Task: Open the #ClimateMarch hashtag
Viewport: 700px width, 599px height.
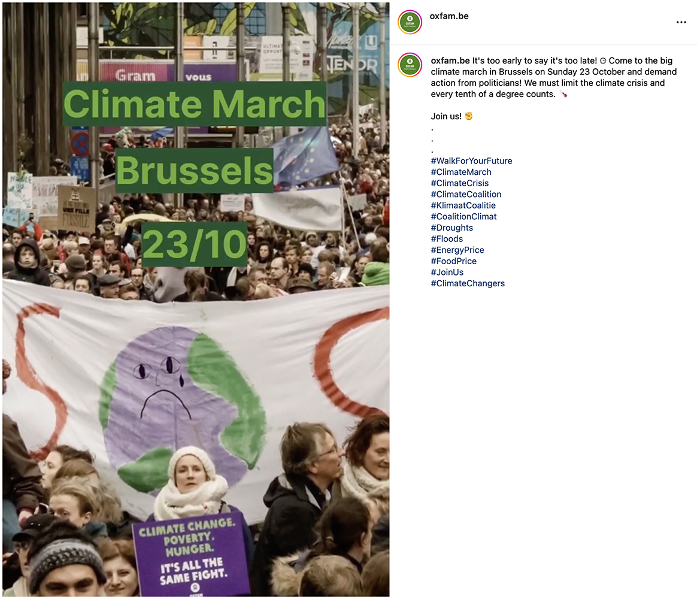Action: [461, 172]
